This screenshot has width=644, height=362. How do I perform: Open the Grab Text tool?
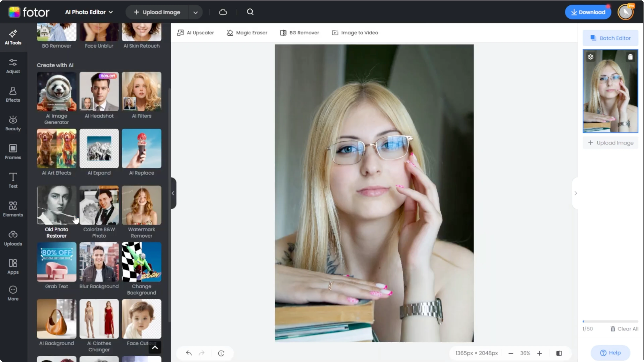tap(57, 266)
